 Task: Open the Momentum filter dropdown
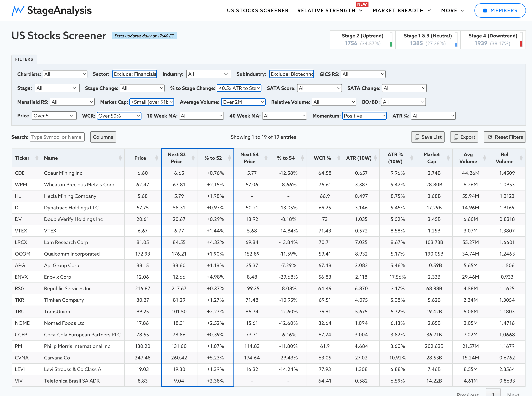click(364, 116)
